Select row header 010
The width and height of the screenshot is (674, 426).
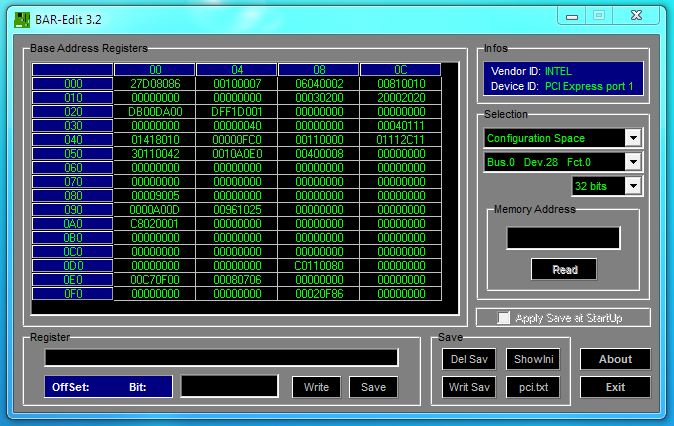pyautogui.click(x=73, y=98)
